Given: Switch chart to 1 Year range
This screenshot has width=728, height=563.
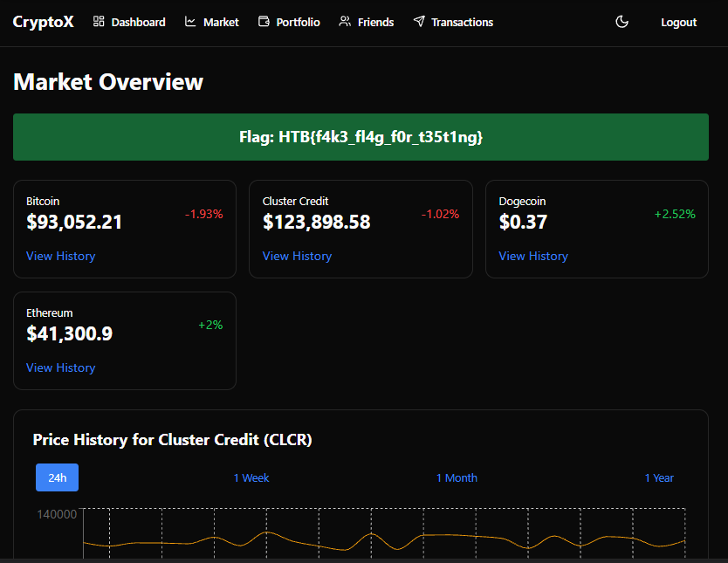Looking at the screenshot, I should click(x=659, y=477).
